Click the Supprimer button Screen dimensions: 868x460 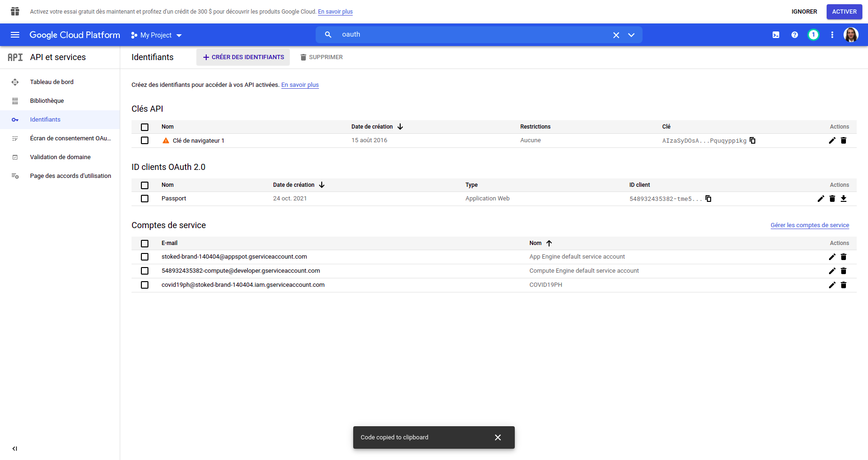(322, 57)
